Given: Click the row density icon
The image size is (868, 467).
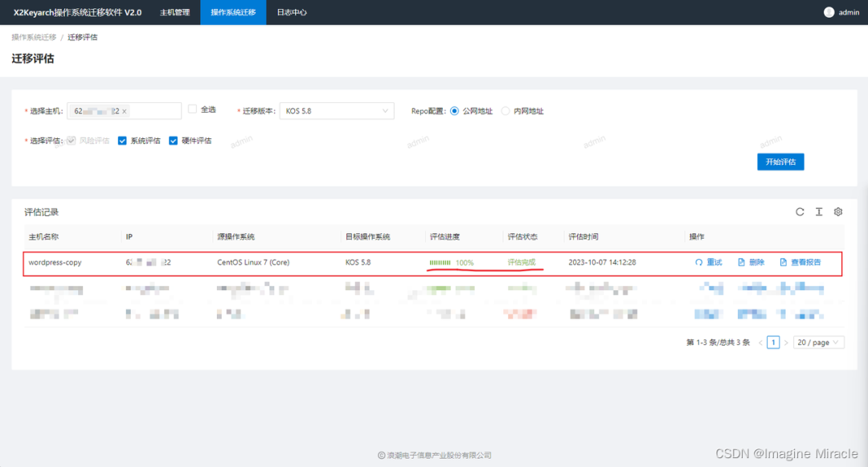Looking at the screenshot, I should point(819,212).
